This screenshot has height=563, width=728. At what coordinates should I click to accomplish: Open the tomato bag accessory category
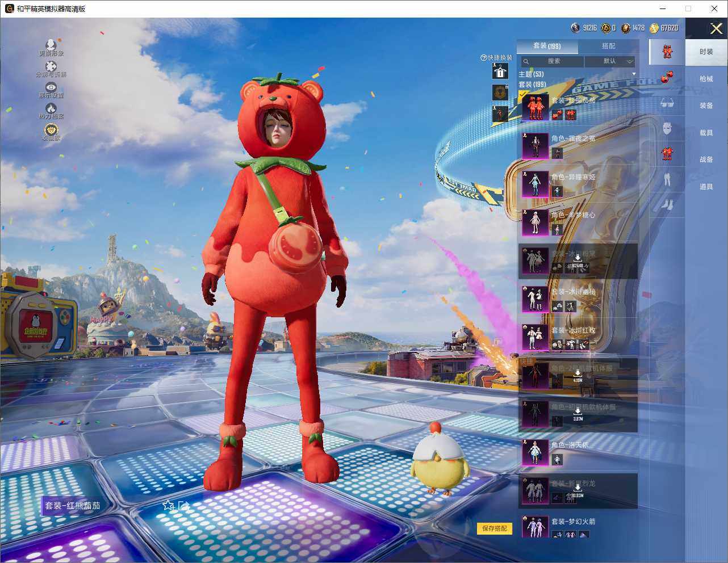[667, 77]
